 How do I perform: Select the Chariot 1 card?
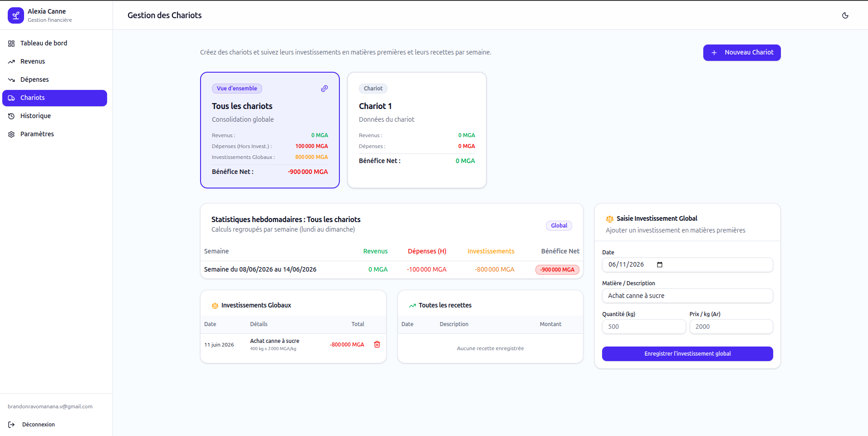click(x=417, y=130)
